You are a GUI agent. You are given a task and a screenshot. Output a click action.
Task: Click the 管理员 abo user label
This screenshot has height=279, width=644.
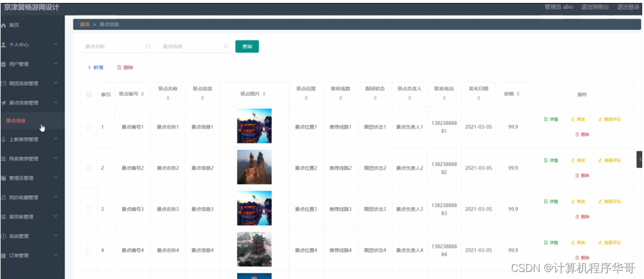coord(558,7)
